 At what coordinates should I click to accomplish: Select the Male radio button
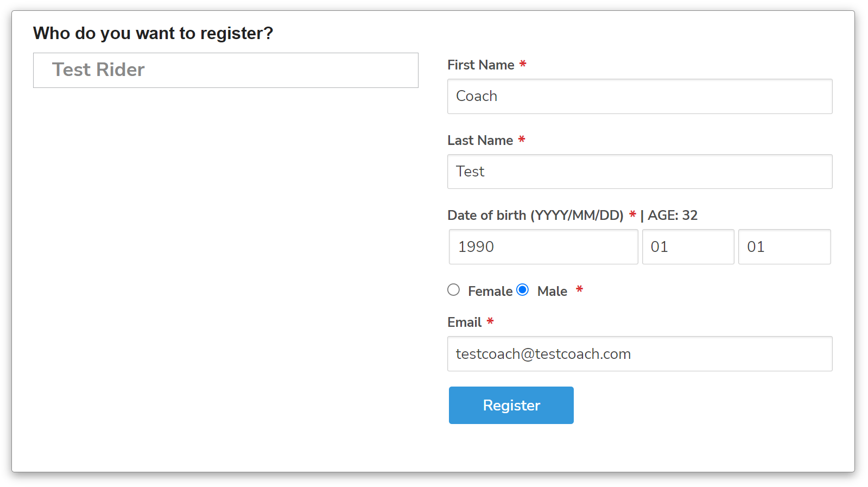[522, 290]
